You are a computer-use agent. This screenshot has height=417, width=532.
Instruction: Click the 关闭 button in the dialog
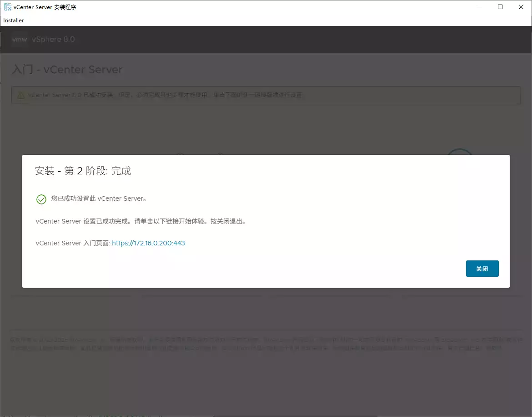click(x=482, y=269)
